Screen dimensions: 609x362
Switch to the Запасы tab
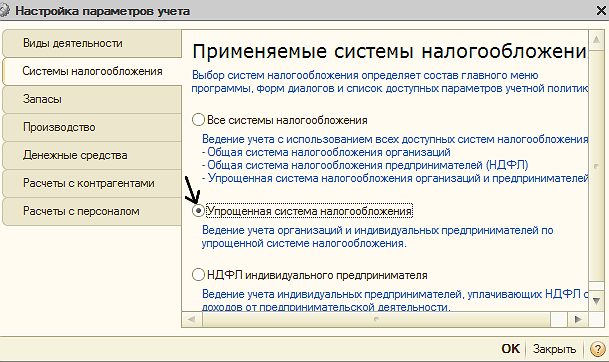click(92, 99)
